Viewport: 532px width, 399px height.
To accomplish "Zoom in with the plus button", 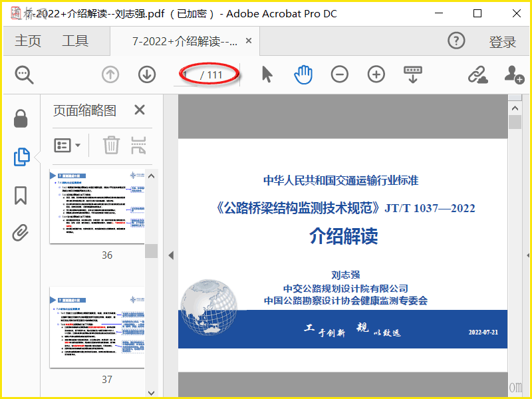I will pos(376,74).
